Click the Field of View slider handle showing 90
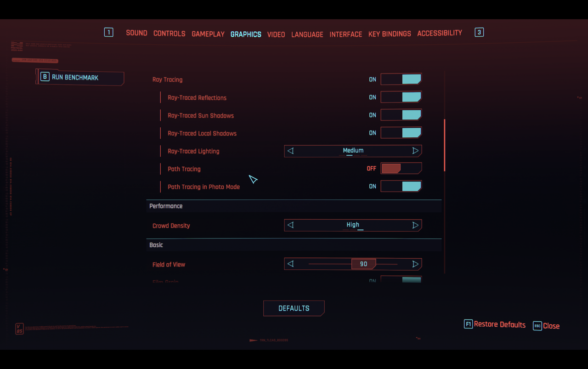The image size is (588, 369). (x=363, y=264)
